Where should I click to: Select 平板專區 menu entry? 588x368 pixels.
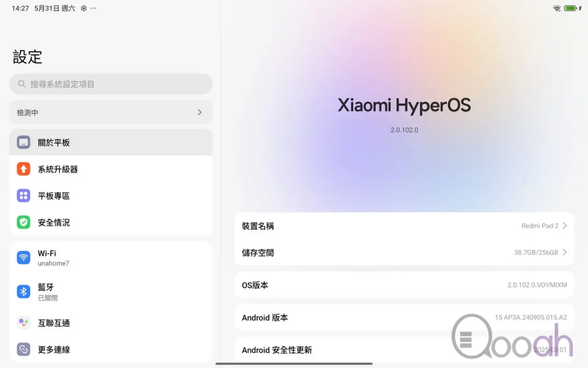pyautogui.click(x=111, y=195)
